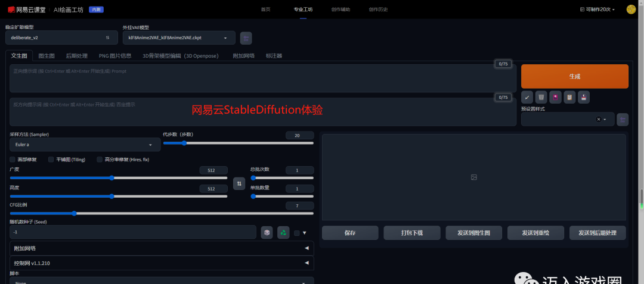The image size is (644, 284).
Task: Open the 稳定扩散模型 deliberate_v2 model dropdown
Action: pos(61,38)
